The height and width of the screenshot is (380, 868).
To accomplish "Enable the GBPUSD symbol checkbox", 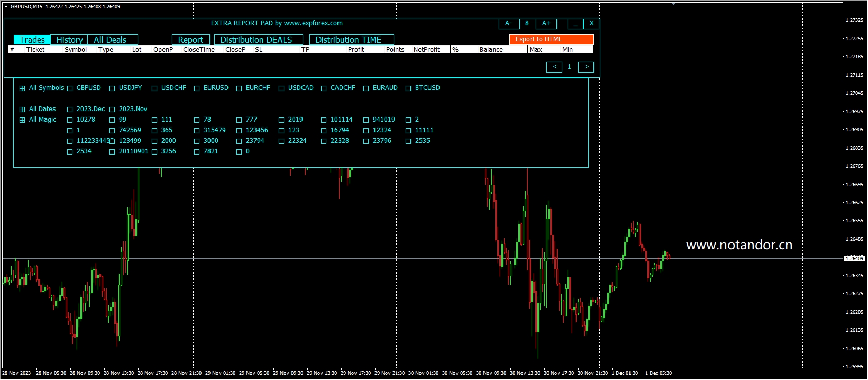I will click(x=70, y=88).
